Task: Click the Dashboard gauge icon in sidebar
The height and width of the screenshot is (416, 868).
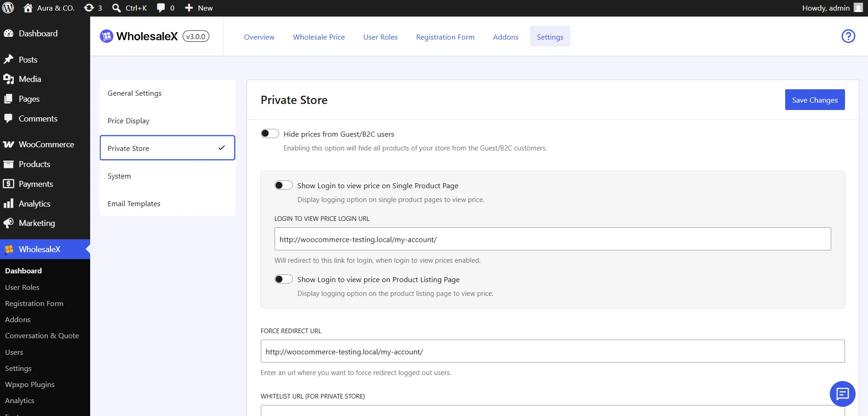Action: 8,33
